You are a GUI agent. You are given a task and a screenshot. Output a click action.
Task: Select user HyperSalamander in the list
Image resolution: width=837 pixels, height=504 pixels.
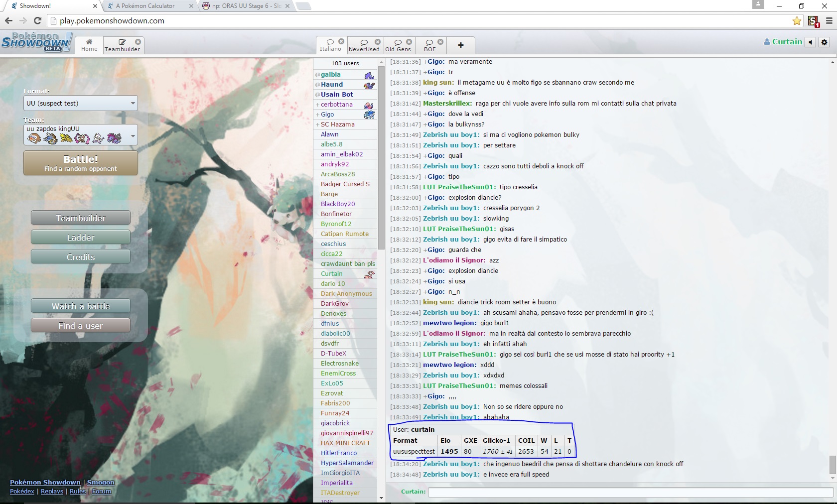[345, 463]
